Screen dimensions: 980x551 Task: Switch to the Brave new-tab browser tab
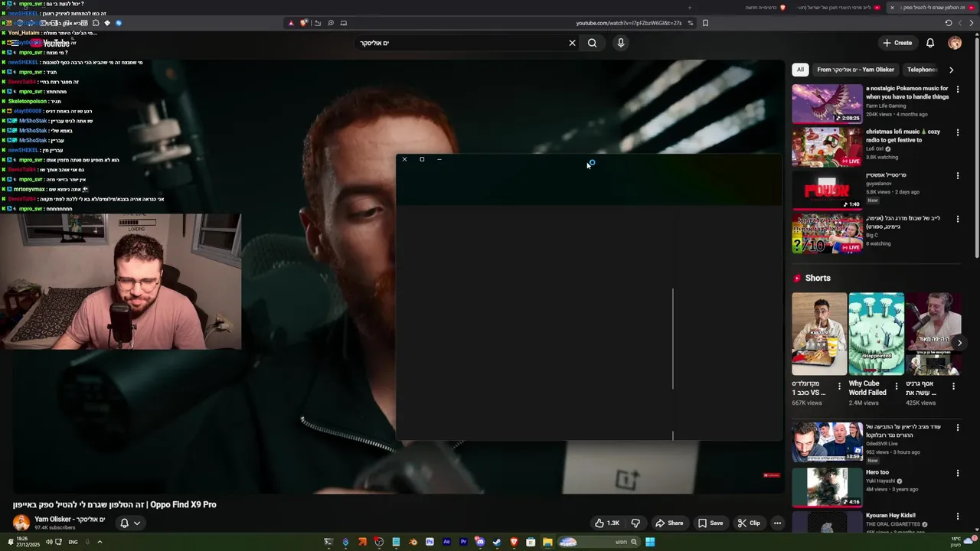point(766,8)
